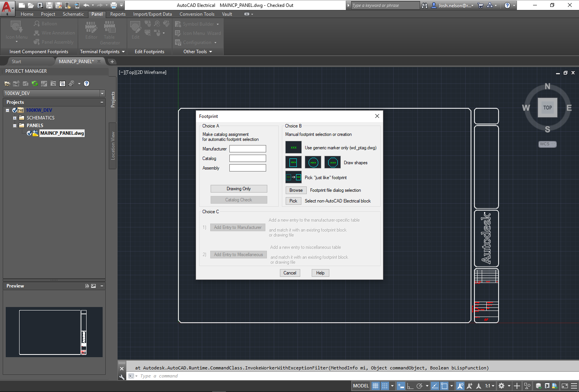Disable polar tracking in status bar
579x392 pixels.
pyautogui.click(x=420, y=385)
